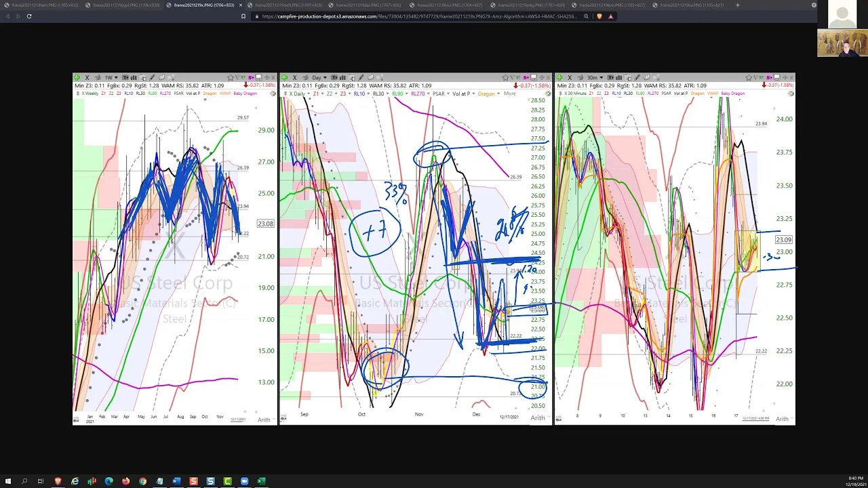Click 23.08 price label on weekly chart
This screenshot has width=868, height=488.
265,224
